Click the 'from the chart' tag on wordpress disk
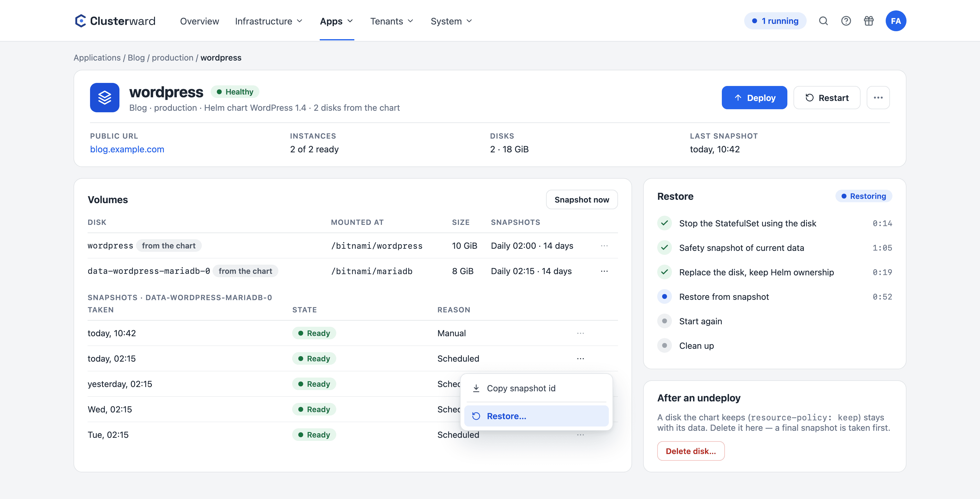The height and width of the screenshot is (499, 980). 168,246
